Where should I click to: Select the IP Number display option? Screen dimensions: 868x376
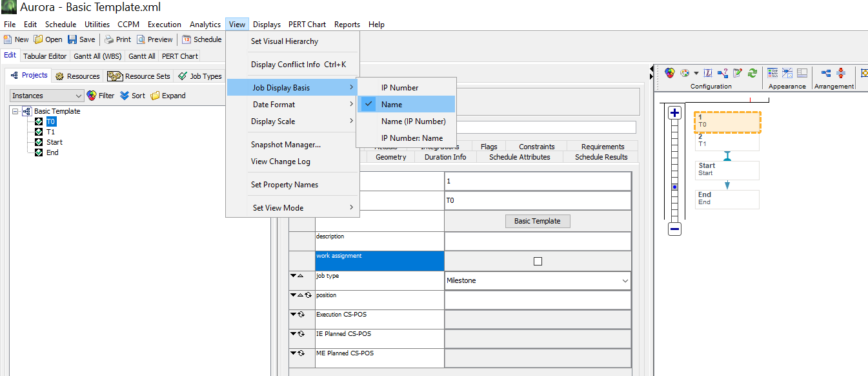399,88
